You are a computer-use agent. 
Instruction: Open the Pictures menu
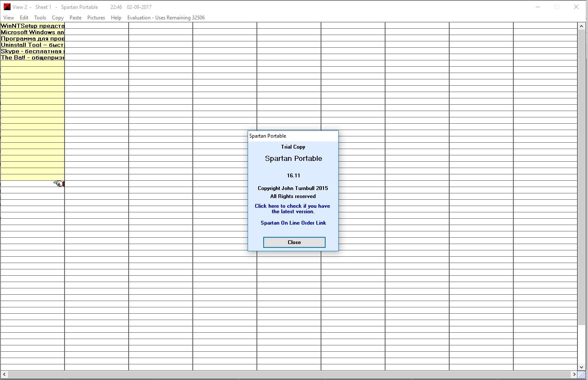pos(96,18)
